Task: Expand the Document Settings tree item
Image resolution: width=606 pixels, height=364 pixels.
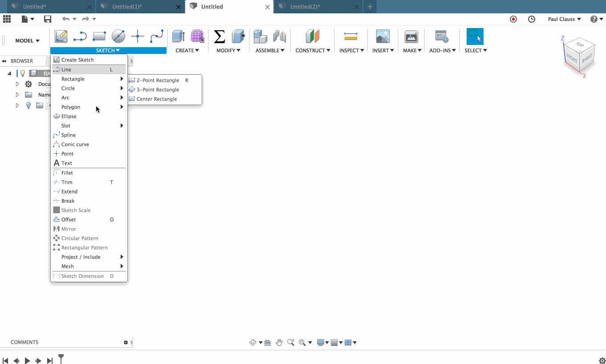Action: tap(17, 84)
